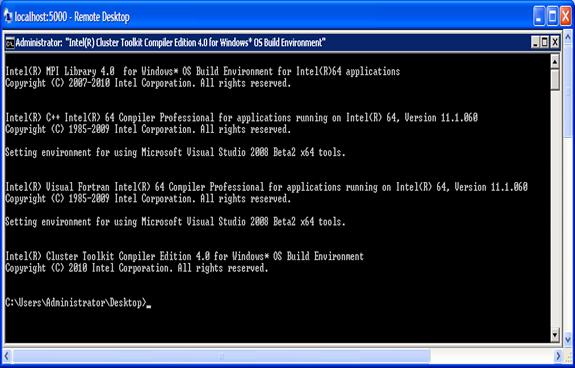Click the empty horizontal scrollbar track beside the right arrow
This screenshot has height=368, width=575.
pos(491,356)
